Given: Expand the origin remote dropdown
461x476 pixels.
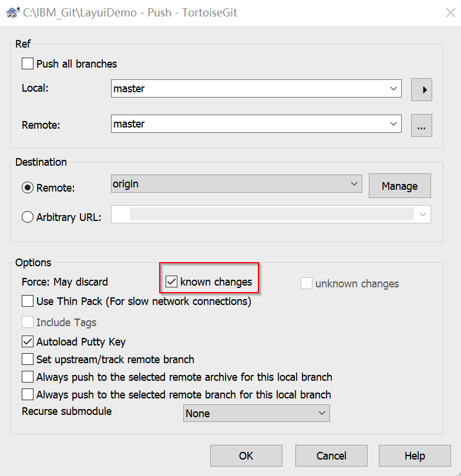Looking at the screenshot, I should pos(354,184).
